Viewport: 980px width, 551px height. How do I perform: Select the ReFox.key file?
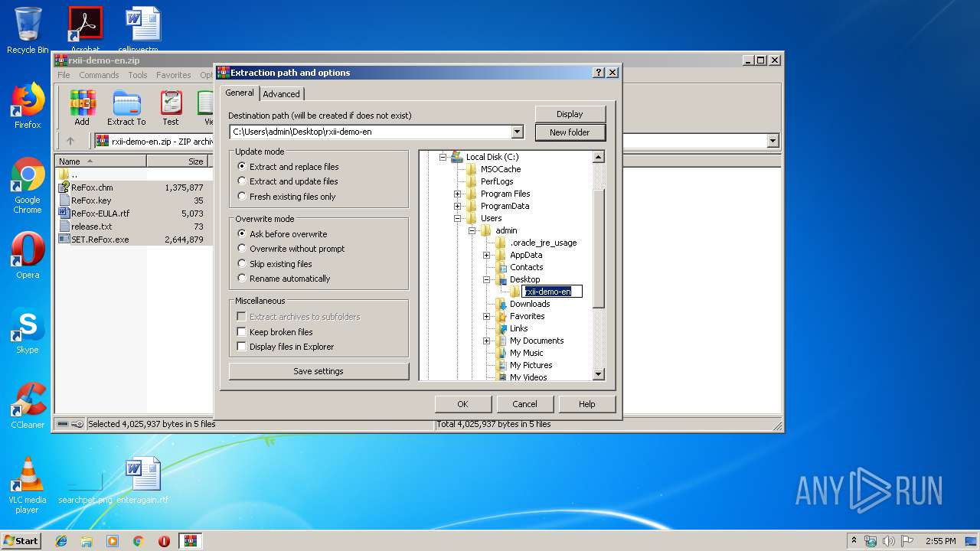[x=90, y=201]
